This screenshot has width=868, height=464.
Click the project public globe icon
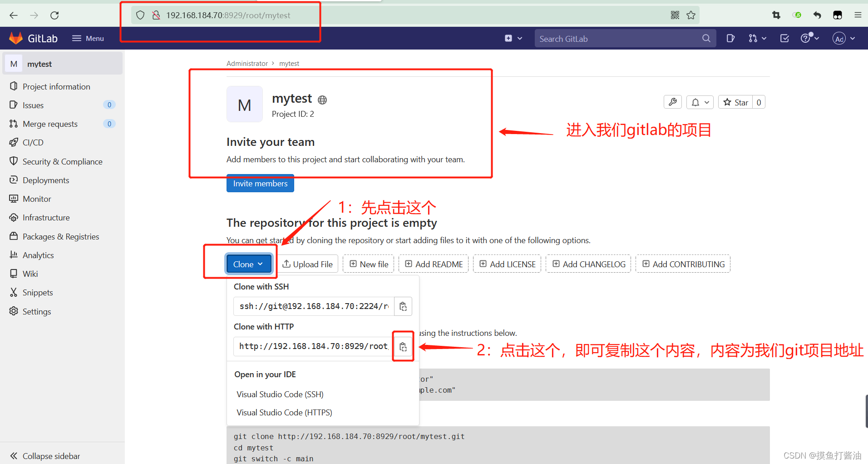322,100
